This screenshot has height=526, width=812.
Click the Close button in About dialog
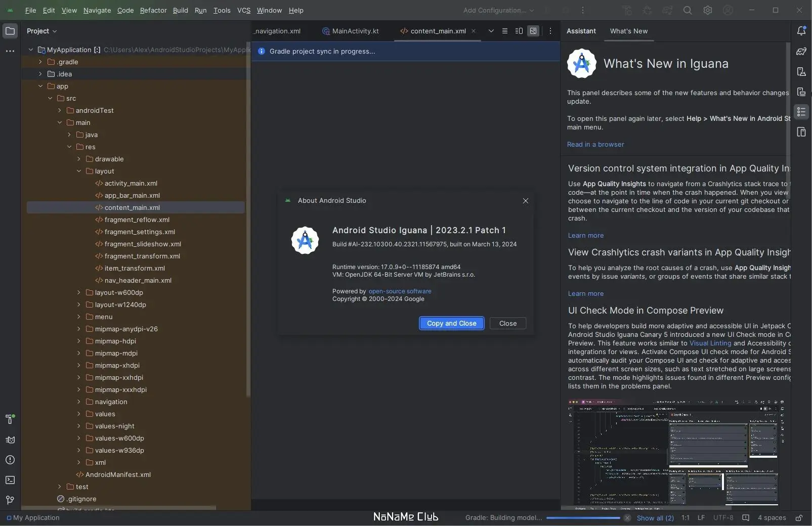[508, 323]
